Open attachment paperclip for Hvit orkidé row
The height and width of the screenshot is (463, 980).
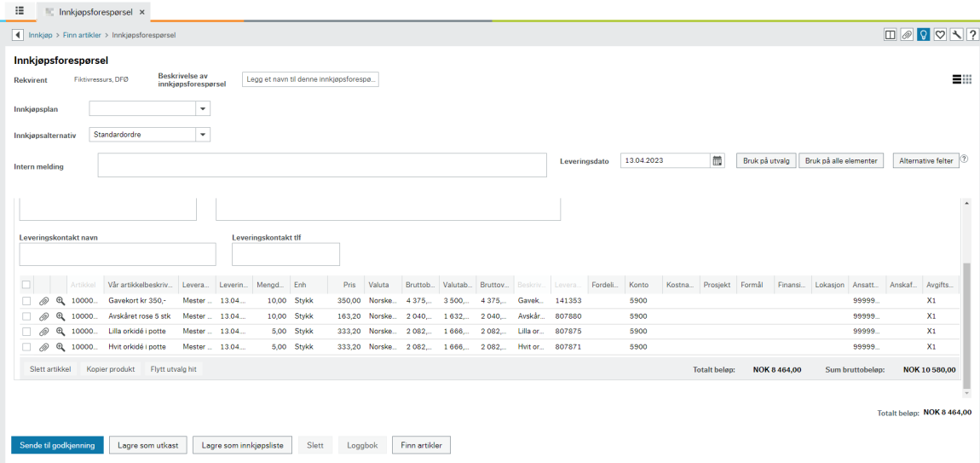point(43,347)
